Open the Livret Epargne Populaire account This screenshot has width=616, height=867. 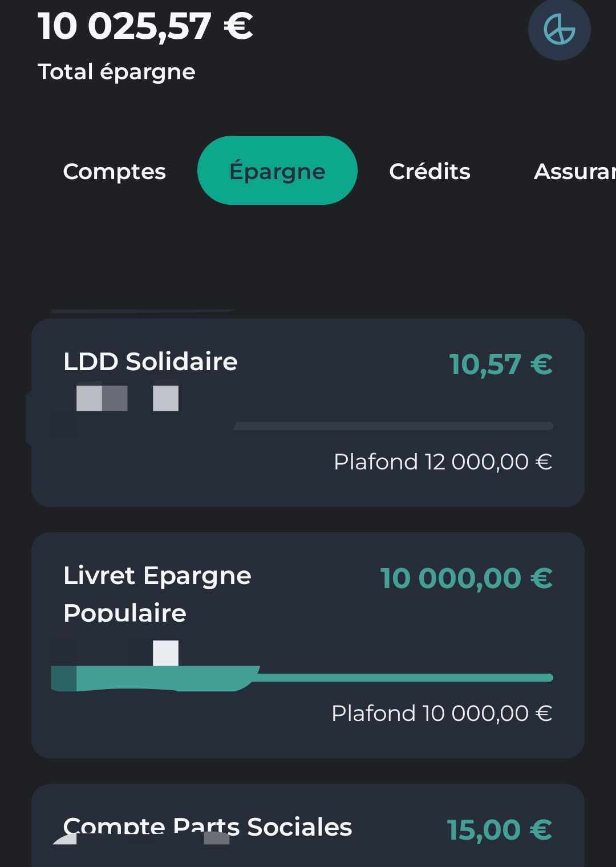pyautogui.click(x=308, y=645)
